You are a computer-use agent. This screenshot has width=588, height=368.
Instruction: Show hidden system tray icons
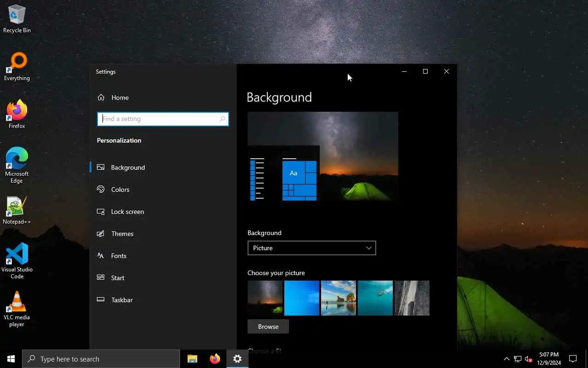506,359
